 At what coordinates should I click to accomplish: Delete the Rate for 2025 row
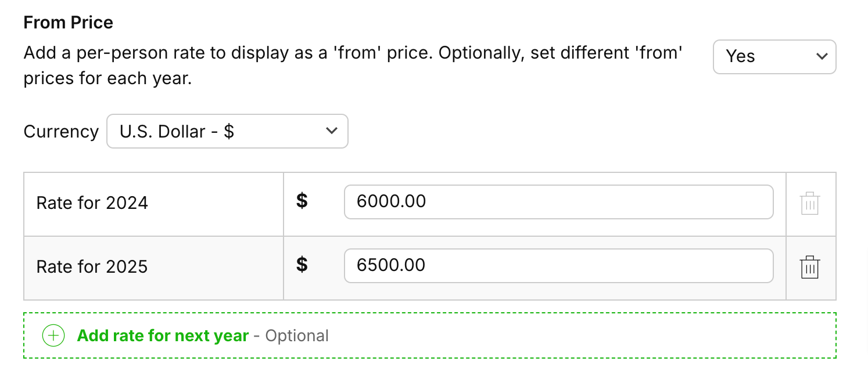point(810,268)
